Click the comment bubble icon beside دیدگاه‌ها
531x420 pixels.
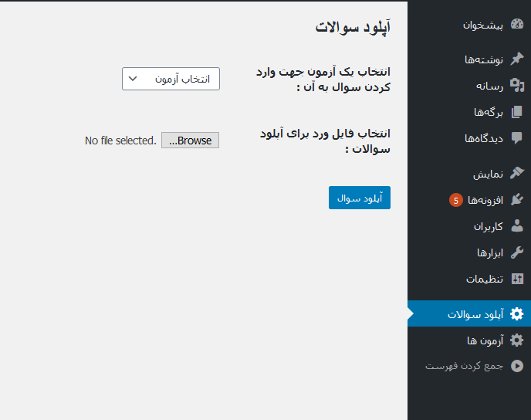point(517,138)
